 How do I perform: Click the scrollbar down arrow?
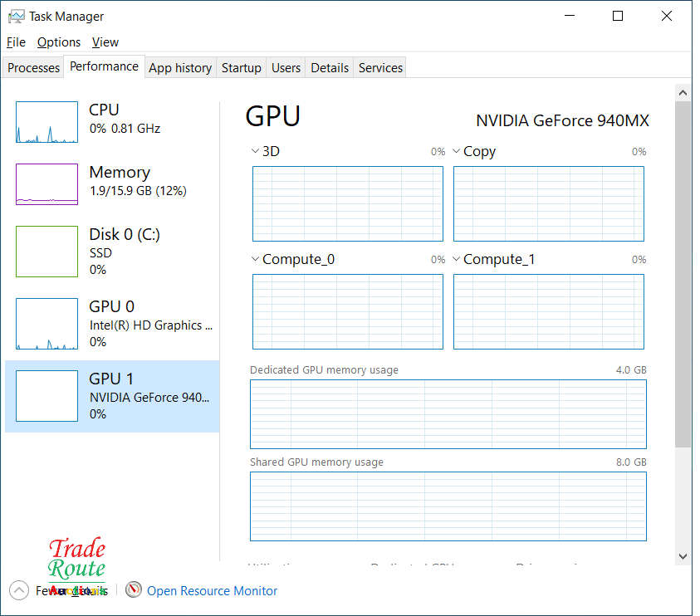tap(683, 556)
